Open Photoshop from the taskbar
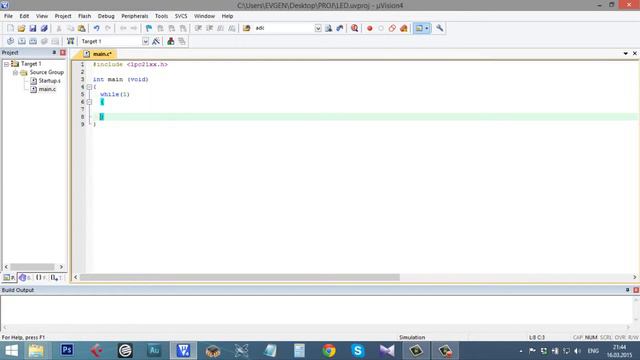The height and width of the screenshot is (360, 640). point(67,350)
